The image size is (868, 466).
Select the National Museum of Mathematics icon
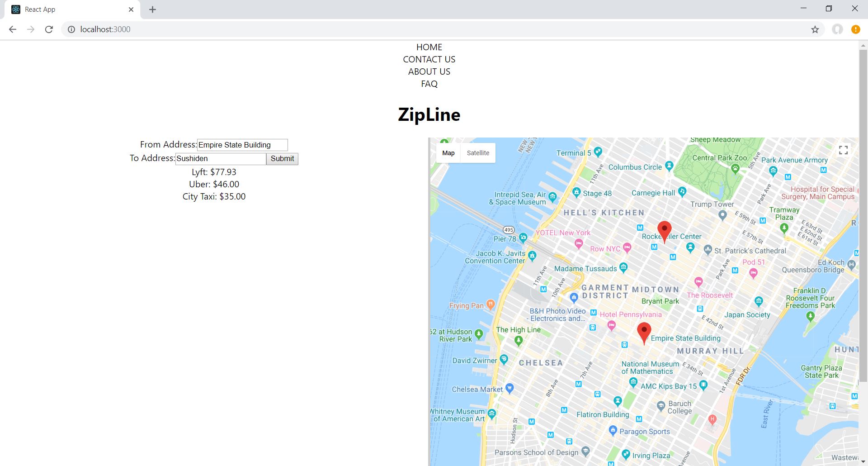pos(633,382)
